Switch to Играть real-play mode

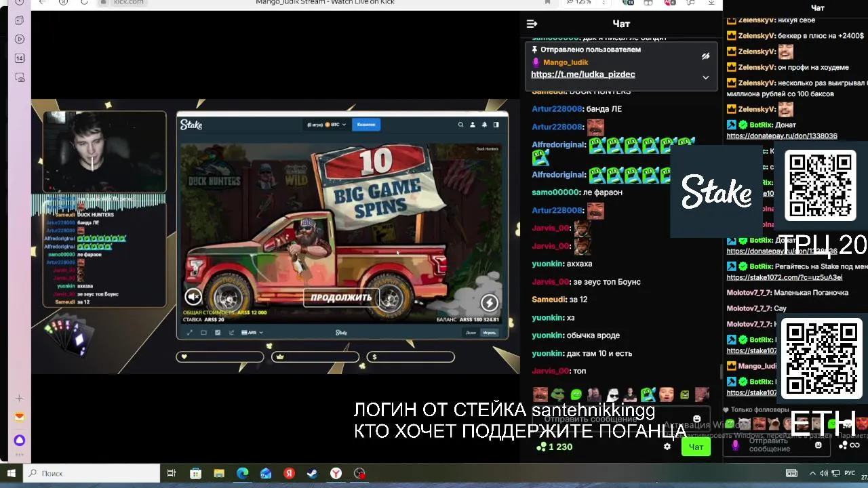pos(489,333)
